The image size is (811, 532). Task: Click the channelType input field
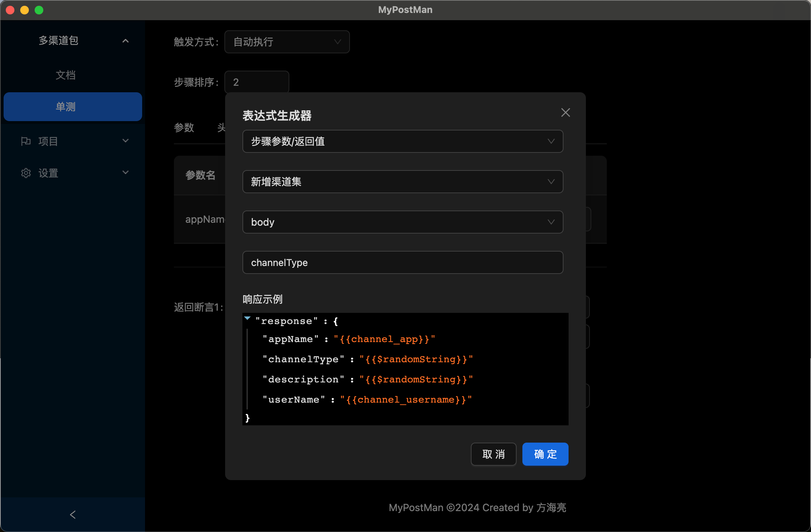tap(402, 262)
